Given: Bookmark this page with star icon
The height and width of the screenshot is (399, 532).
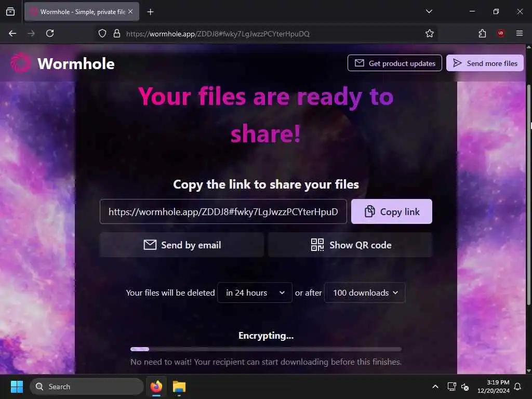Looking at the screenshot, I should tap(430, 33).
